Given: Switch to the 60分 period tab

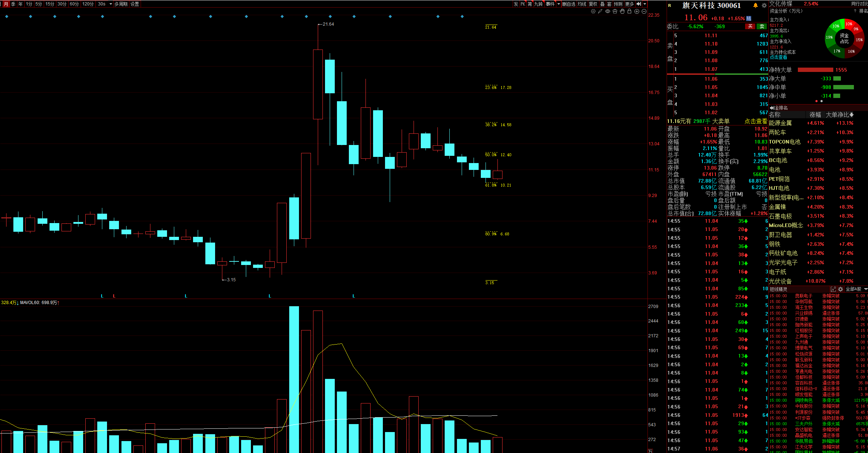Looking at the screenshot, I should (74, 4).
